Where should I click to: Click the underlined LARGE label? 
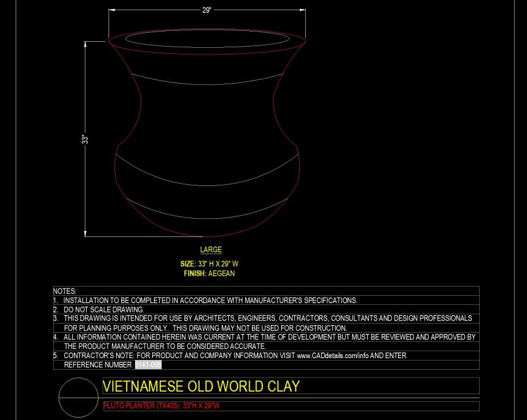211,250
